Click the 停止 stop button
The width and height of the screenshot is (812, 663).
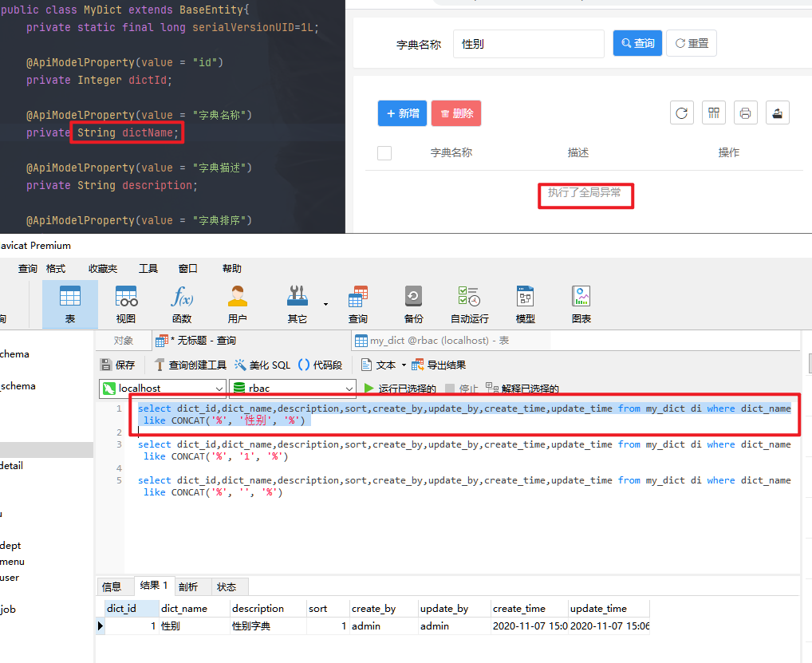click(x=461, y=389)
